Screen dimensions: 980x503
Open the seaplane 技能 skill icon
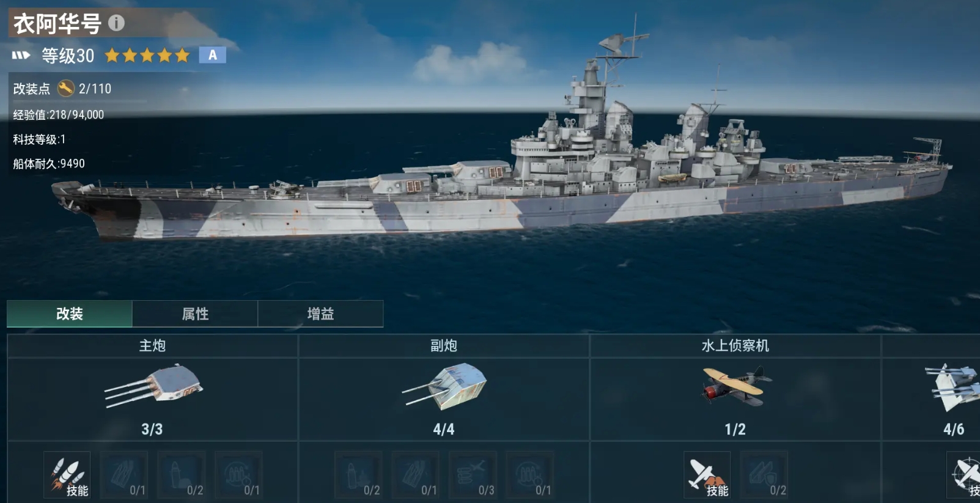tap(707, 475)
